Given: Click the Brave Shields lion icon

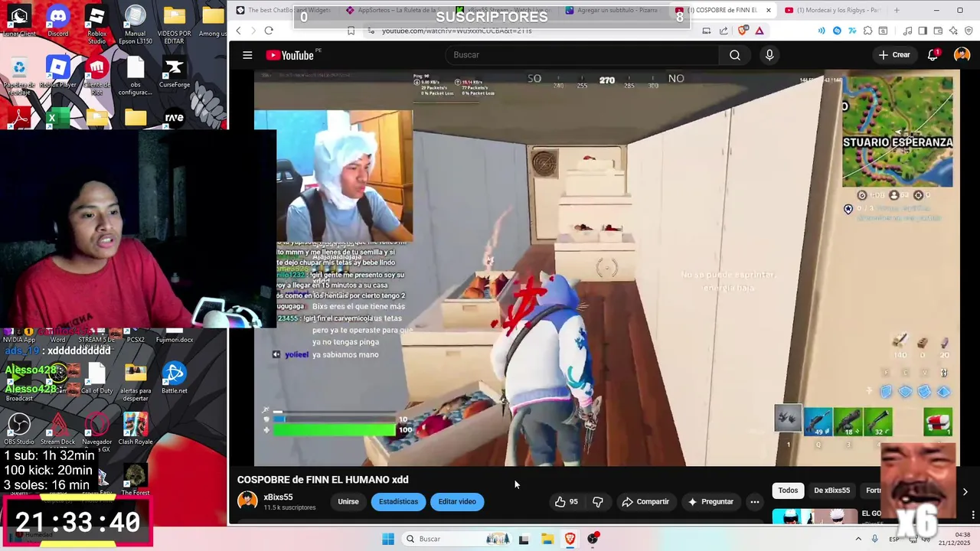Looking at the screenshot, I should coord(743,31).
